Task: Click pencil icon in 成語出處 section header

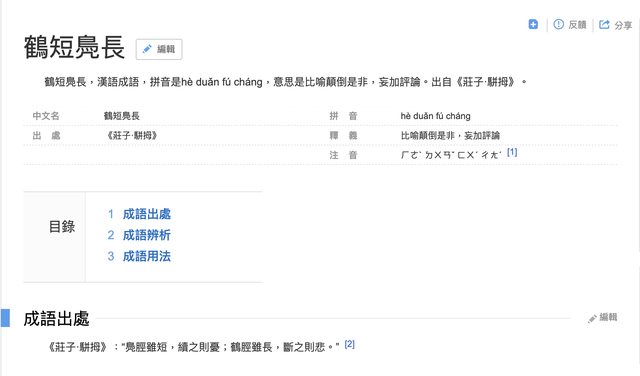Action: tap(592, 318)
